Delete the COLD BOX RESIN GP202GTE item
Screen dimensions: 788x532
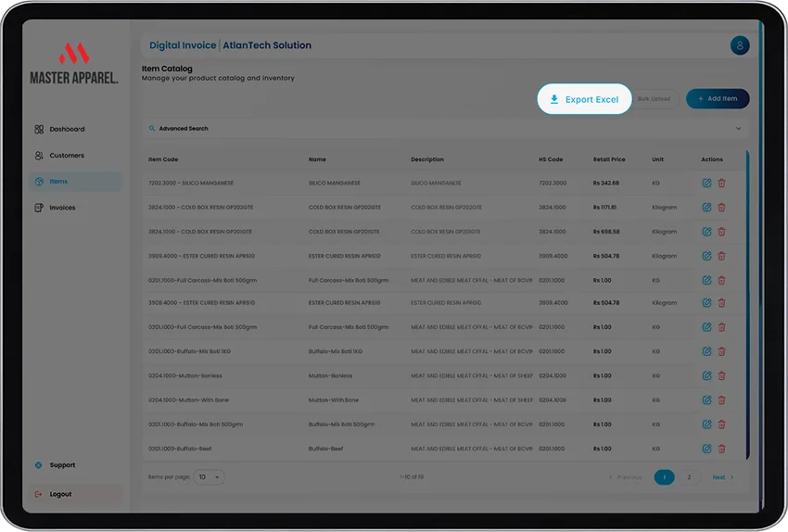(721, 207)
